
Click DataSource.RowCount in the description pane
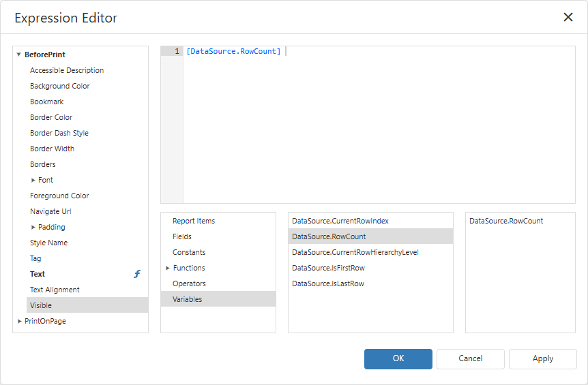(x=506, y=221)
